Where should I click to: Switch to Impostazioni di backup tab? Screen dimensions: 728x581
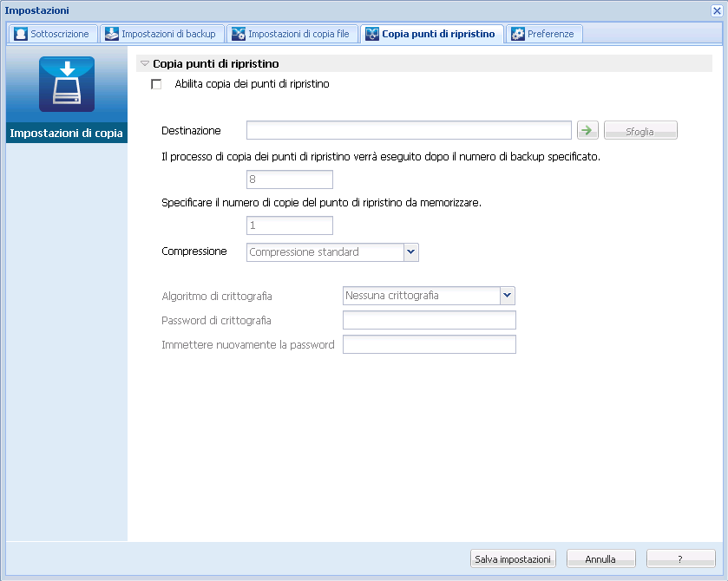(161, 34)
